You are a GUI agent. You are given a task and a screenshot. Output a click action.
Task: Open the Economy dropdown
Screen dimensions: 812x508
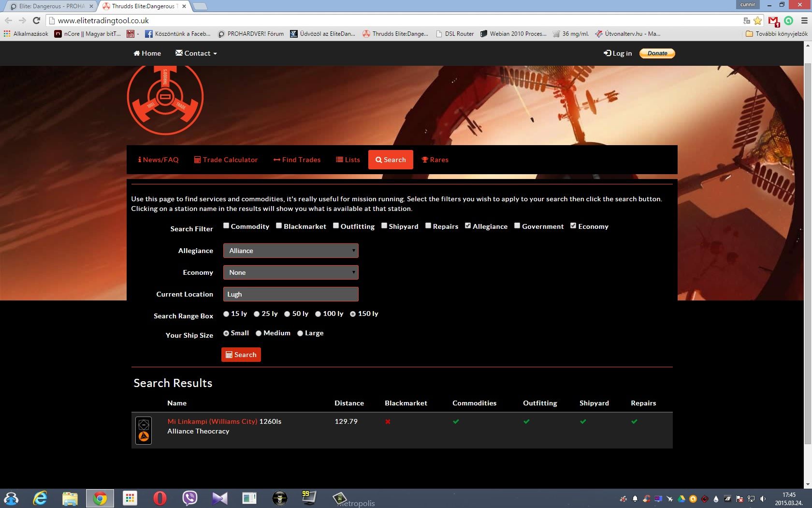[290, 272]
